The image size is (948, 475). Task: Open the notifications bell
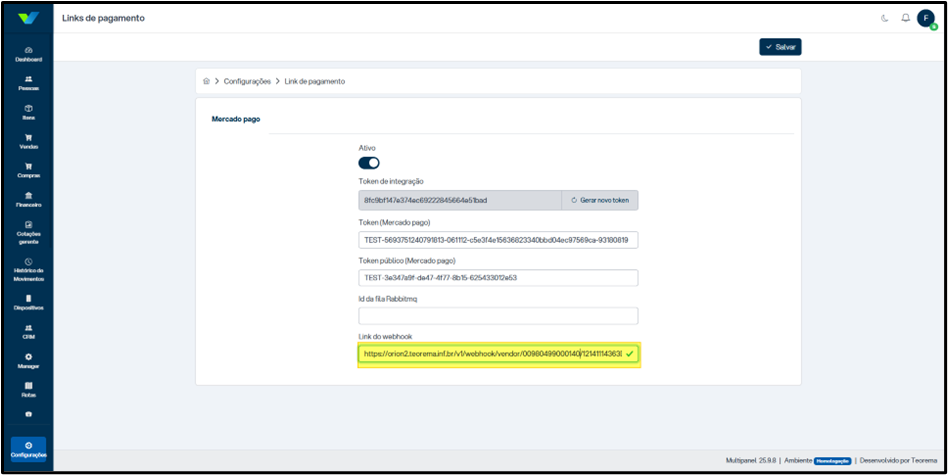(905, 18)
